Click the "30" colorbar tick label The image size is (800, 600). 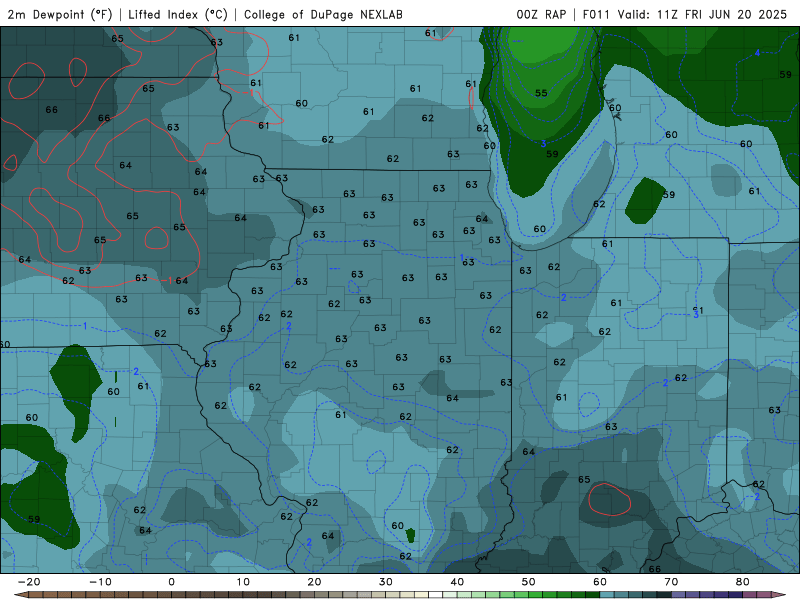(386, 582)
